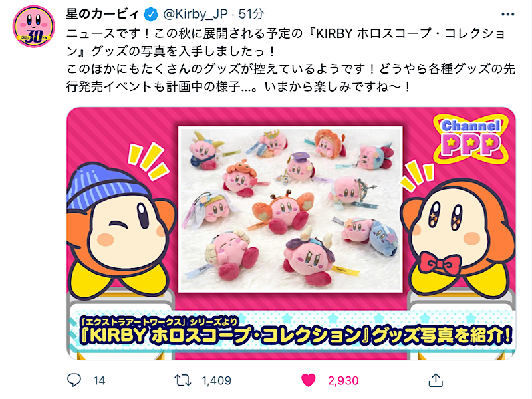Click the tweet body text
The height and width of the screenshot is (399, 532).
[x=291, y=60]
